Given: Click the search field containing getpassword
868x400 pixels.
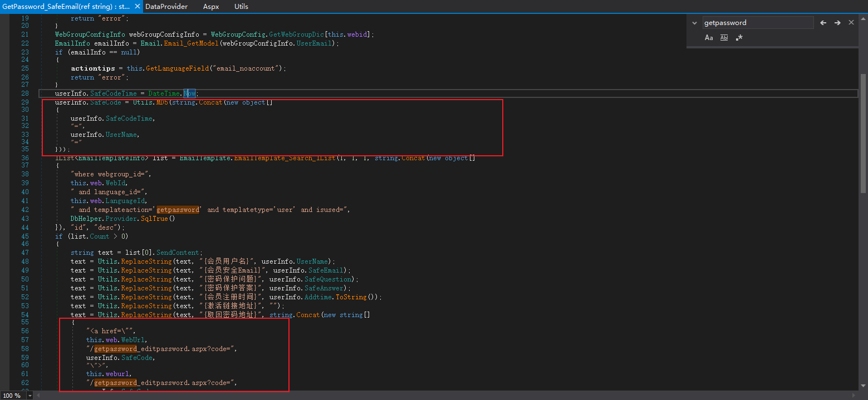Looking at the screenshot, I should click(x=757, y=23).
